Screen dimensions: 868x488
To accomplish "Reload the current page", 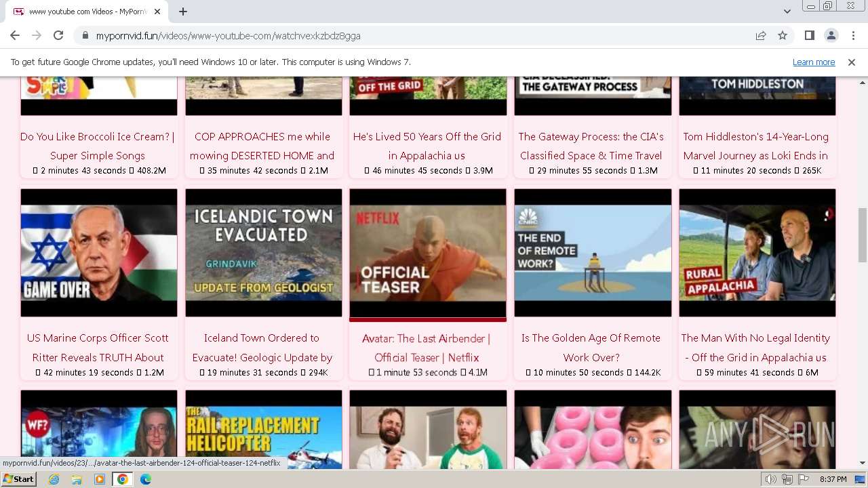I will tap(58, 35).
